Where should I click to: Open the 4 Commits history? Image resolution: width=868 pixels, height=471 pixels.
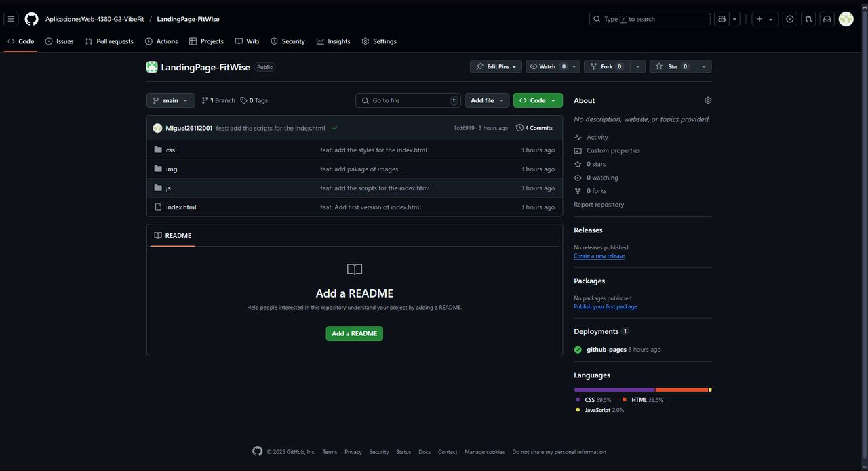534,128
